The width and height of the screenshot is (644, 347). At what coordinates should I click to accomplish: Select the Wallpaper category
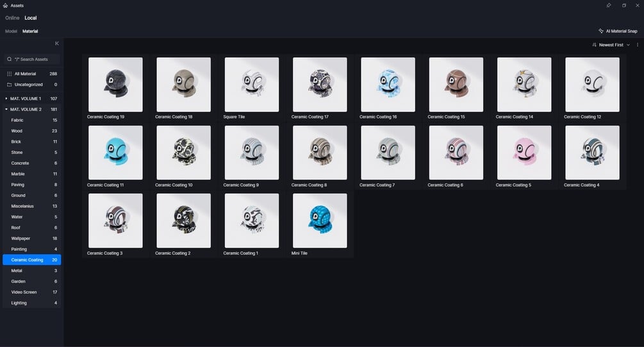tap(31, 239)
